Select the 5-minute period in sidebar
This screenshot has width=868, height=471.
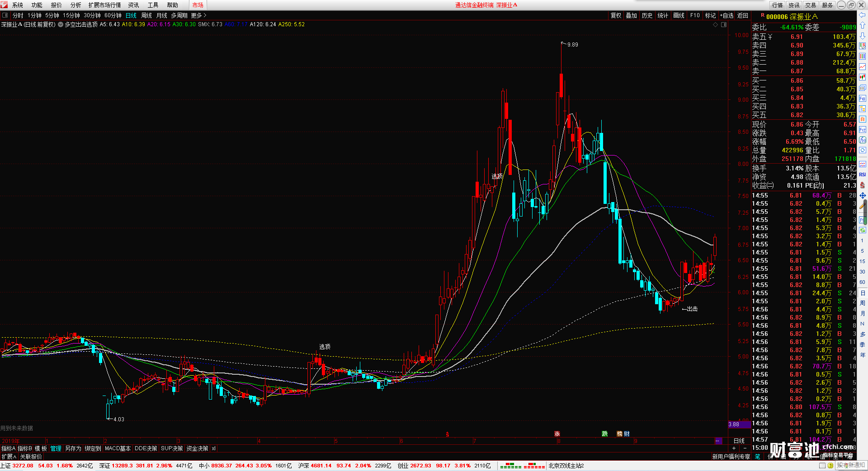point(863,251)
